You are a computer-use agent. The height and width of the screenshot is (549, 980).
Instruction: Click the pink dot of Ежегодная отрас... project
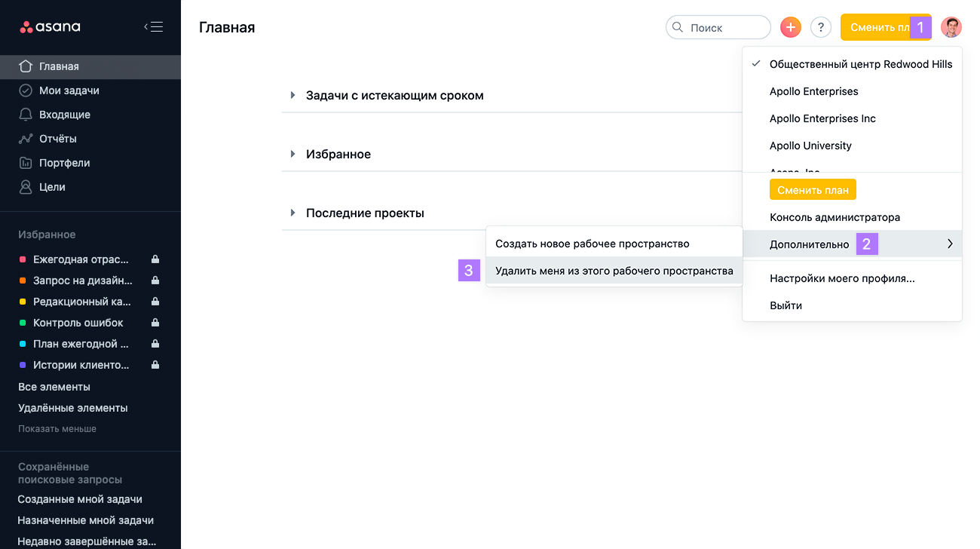coord(23,259)
